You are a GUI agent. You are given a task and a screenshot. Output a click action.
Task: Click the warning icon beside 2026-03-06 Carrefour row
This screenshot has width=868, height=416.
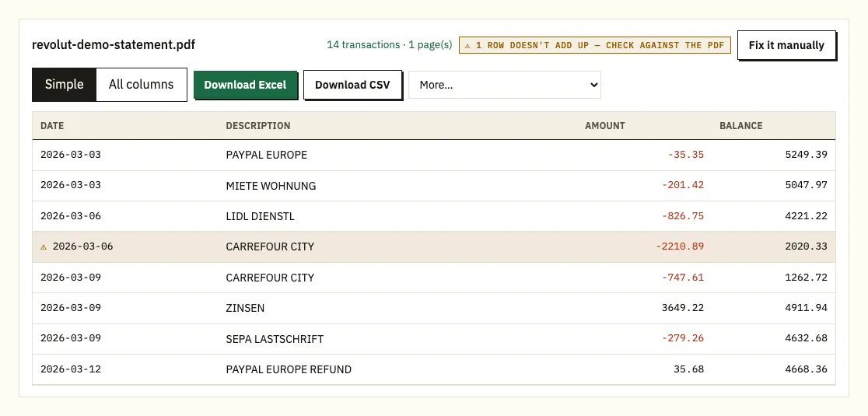pos(44,246)
